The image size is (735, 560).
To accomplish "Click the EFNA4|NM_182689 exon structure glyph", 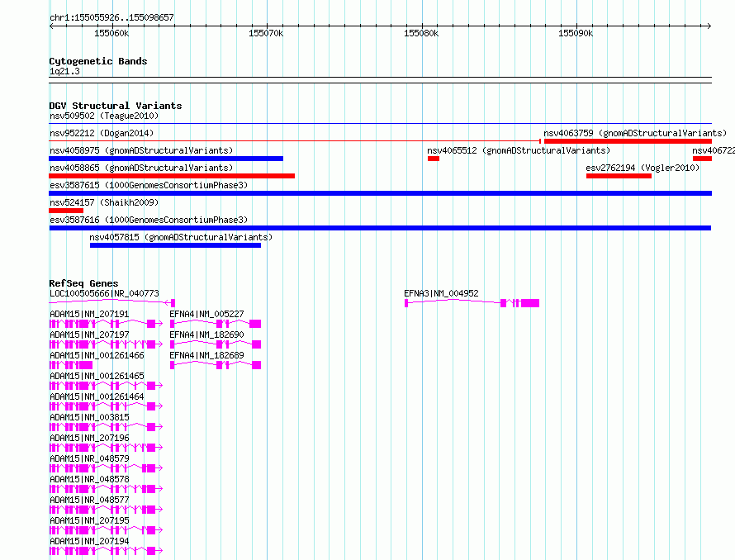I will point(216,365).
